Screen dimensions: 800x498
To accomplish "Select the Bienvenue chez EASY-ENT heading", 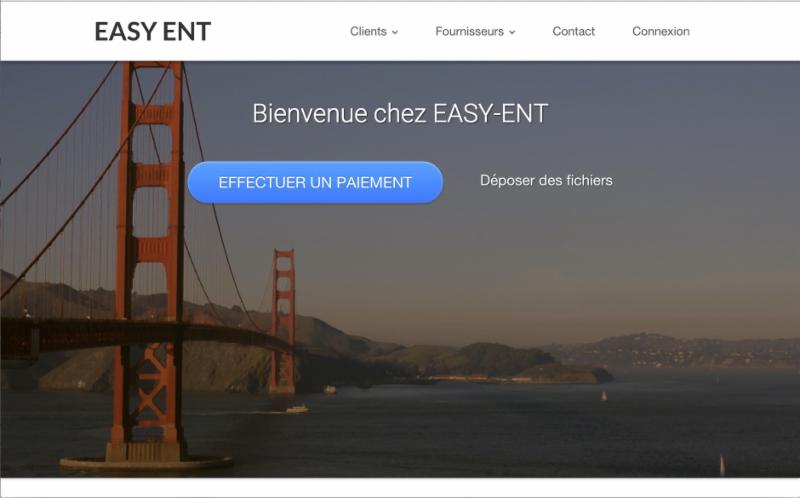I will 400,113.
